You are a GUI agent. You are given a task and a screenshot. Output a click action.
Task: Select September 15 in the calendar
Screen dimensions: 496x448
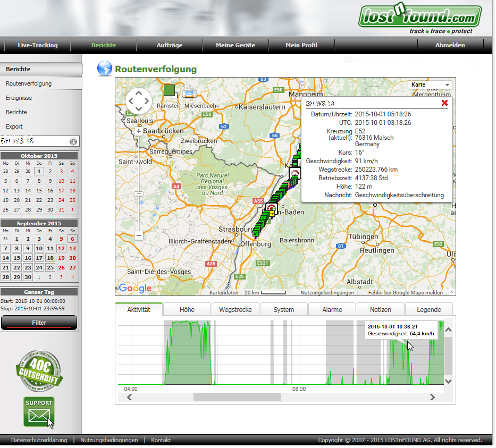pyautogui.click(x=16, y=258)
